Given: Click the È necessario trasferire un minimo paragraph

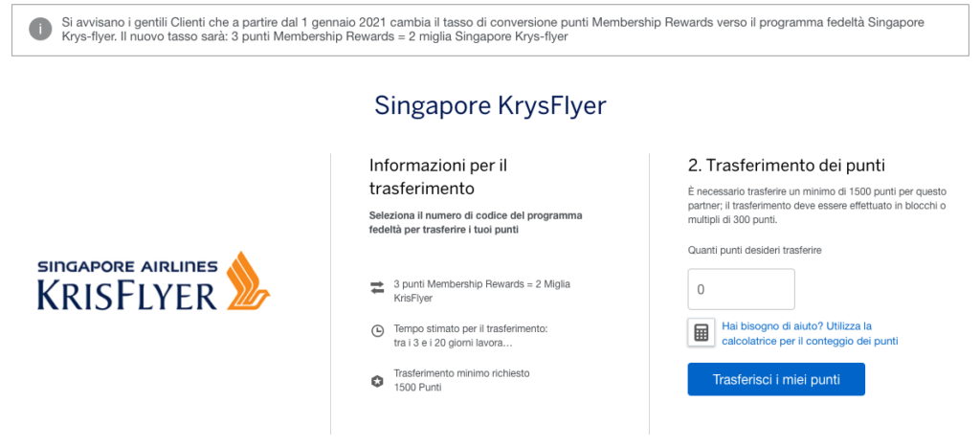Looking at the screenshot, I should (817, 206).
